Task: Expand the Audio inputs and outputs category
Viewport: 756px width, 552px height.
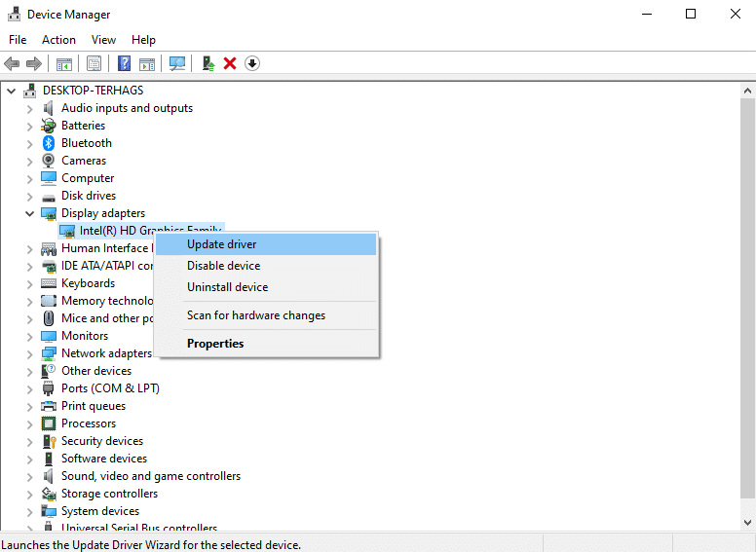Action: click(30, 109)
